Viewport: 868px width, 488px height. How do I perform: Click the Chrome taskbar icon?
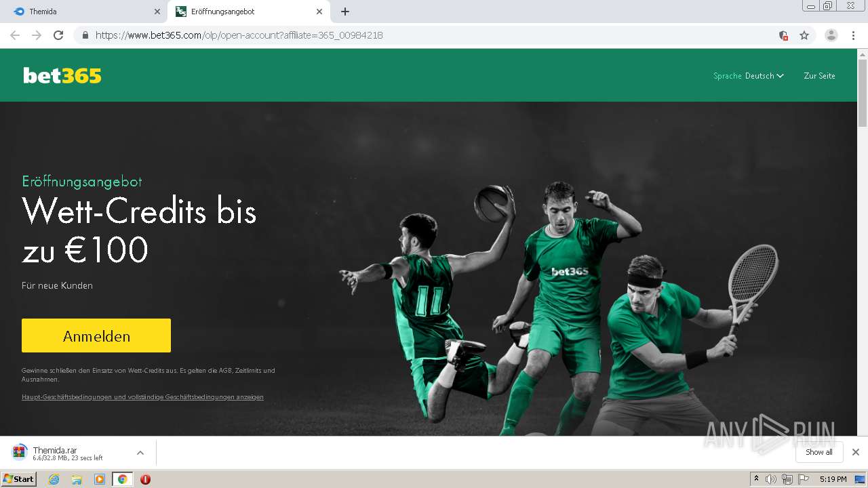(122, 479)
